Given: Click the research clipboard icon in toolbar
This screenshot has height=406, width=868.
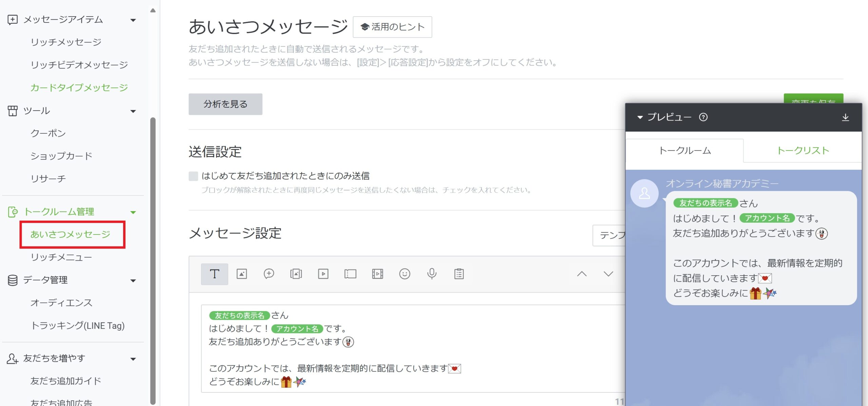Looking at the screenshot, I should click(459, 274).
